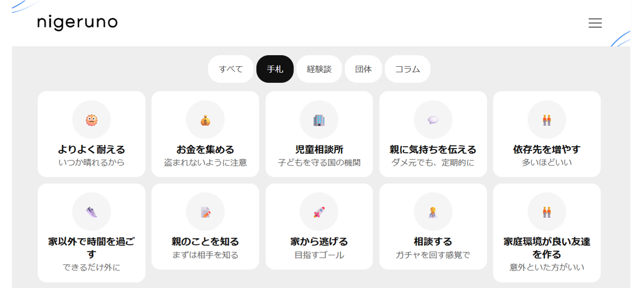Viewport: 644px width, 288px height.
Task: Open the hamburger menu icon
Action: click(595, 23)
